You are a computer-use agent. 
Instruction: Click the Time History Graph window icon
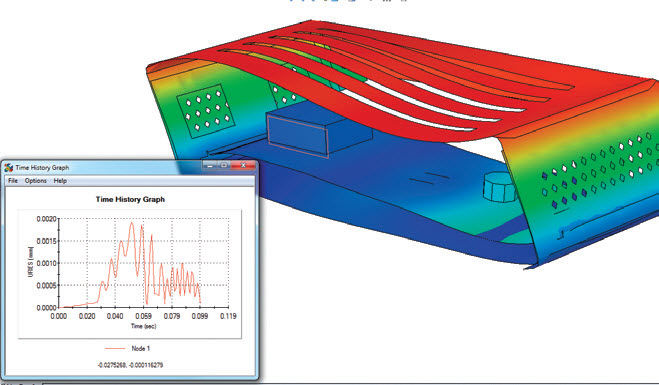pos(8,168)
